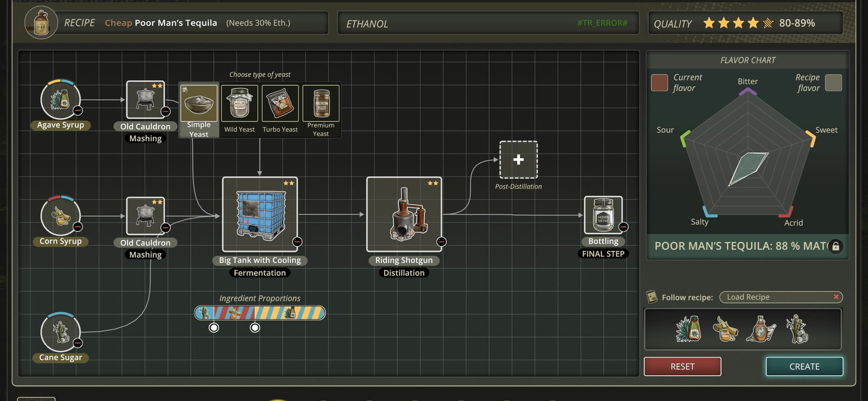Choose Wild Yeast type
The width and height of the screenshot is (868, 401).
239,109
